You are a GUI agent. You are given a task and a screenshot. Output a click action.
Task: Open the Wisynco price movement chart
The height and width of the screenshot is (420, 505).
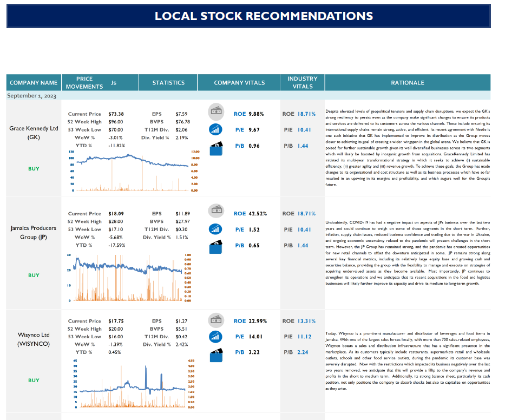[134, 384]
